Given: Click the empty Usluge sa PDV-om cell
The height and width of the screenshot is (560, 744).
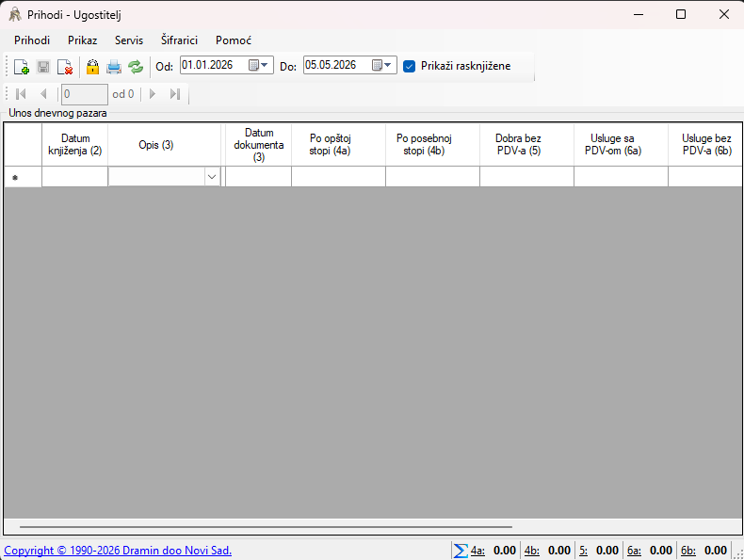Looking at the screenshot, I should pyautogui.click(x=622, y=177).
